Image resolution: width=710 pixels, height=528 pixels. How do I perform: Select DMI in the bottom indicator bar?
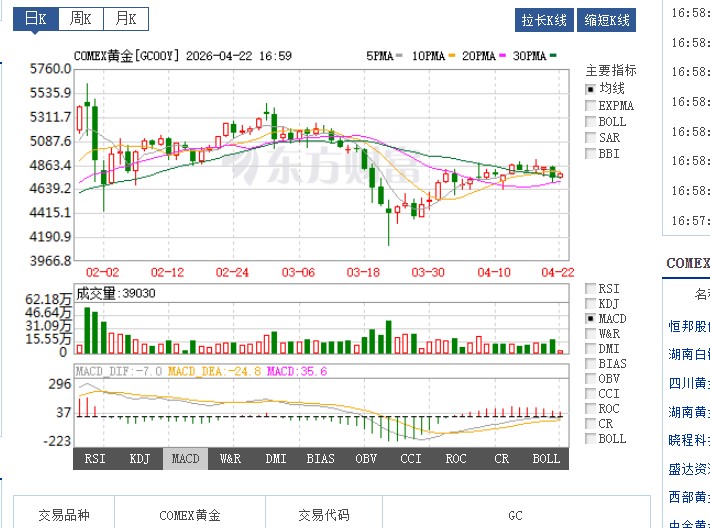click(275, 459)
